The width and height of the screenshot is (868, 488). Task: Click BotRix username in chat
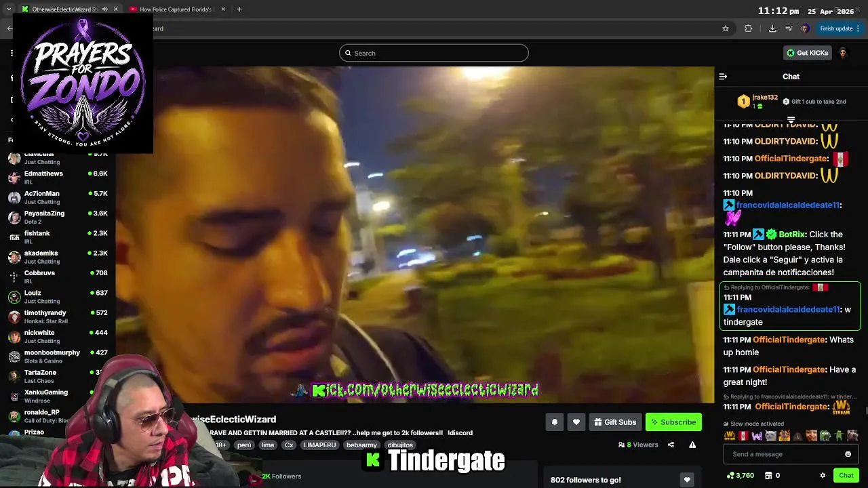tap(792, 235)
